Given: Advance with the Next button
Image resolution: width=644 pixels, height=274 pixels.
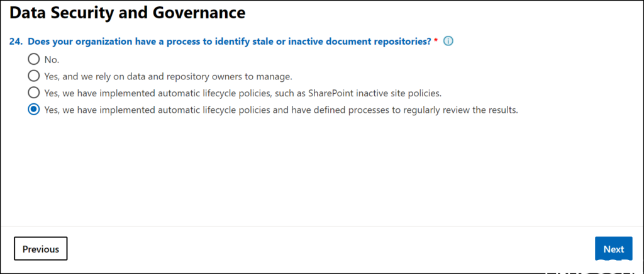Looking at the screenshot, I should pos(614,249).
